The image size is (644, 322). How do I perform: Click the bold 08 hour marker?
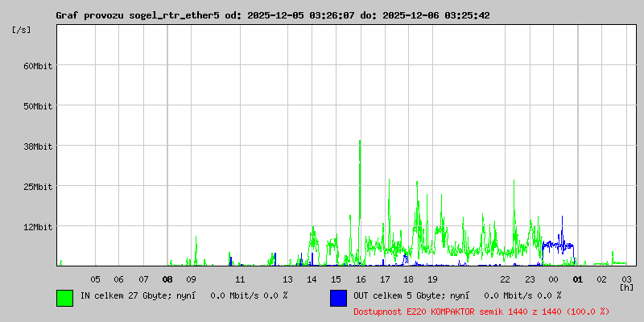(x=167, y=279)
